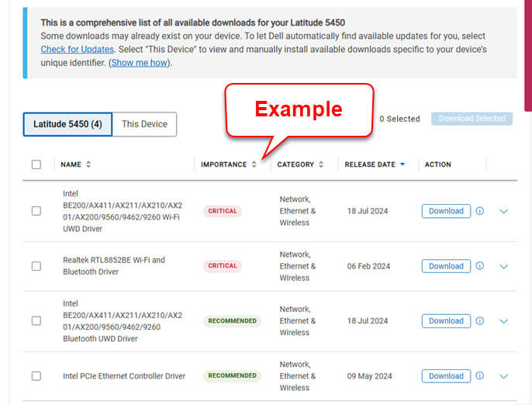Click the RELEASE DATE column header

click(370, 164)
